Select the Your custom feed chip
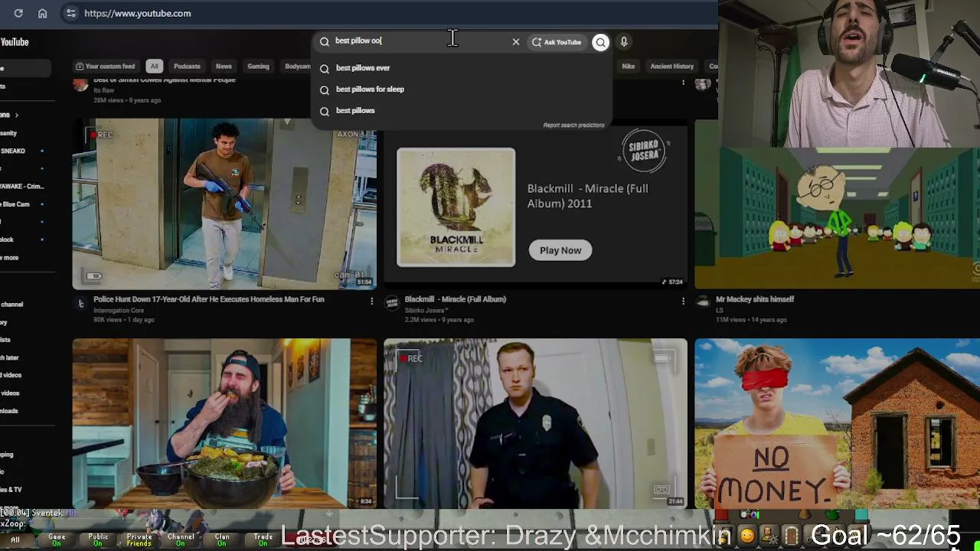This screenshot has width=980, height=551. click(x=105, y=67)
